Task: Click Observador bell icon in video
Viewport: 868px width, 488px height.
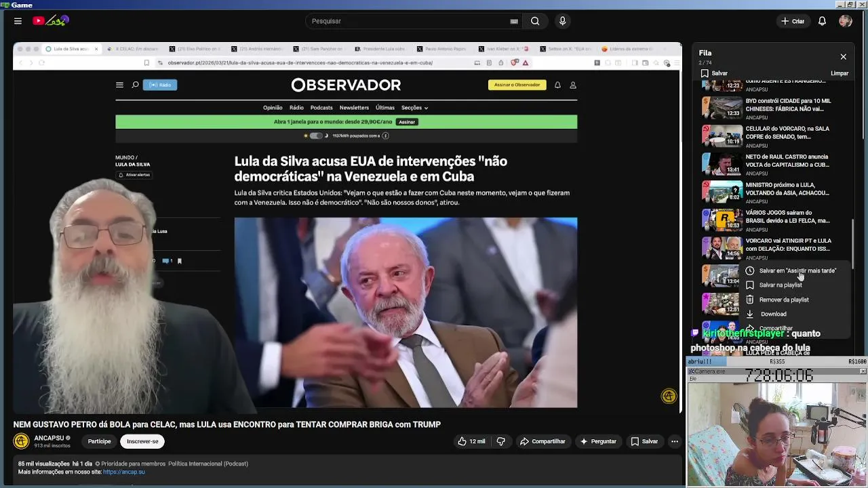Action: point(557,85)
